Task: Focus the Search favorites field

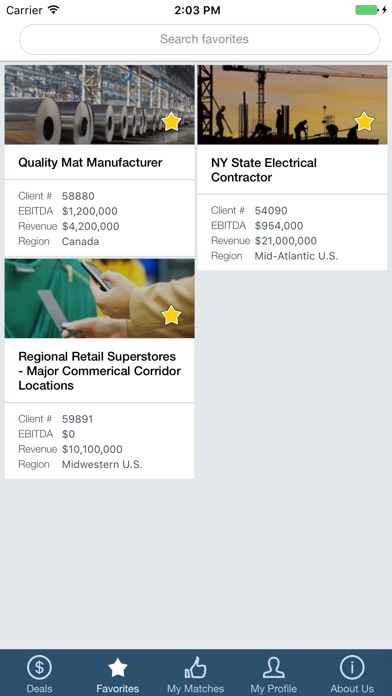Action: tap(200, 40)
